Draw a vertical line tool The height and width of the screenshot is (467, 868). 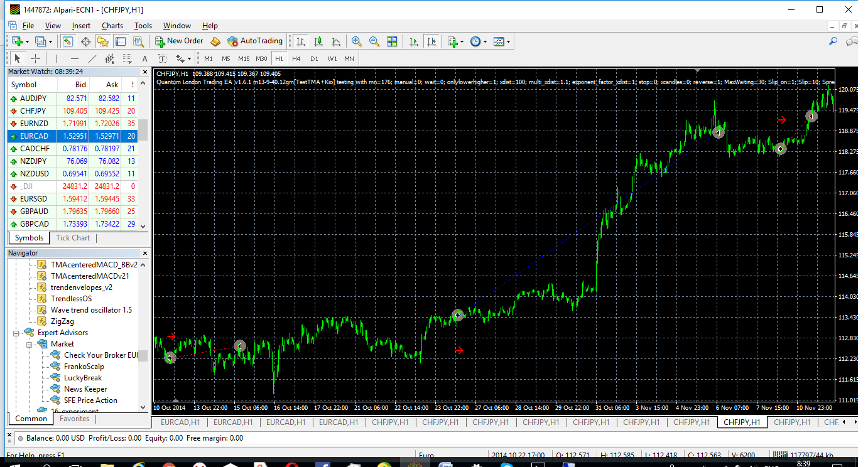[x=57, y=58]
